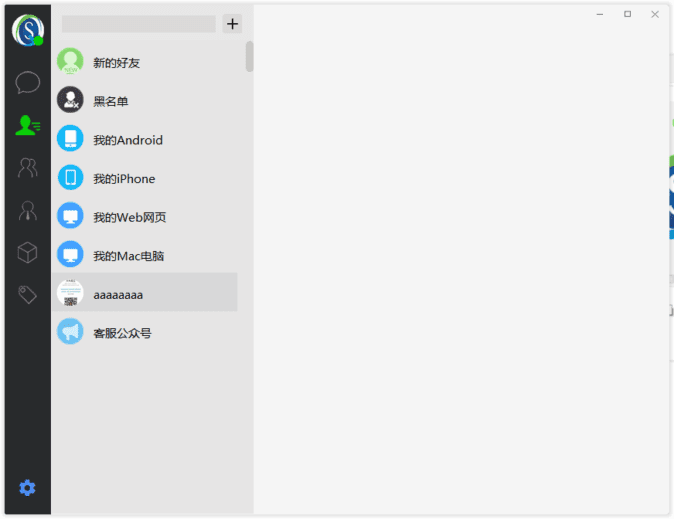674x519 pixels.
Task: Click the 我的Mac电脑 monitor icon
Action: (x=70, y=254)
